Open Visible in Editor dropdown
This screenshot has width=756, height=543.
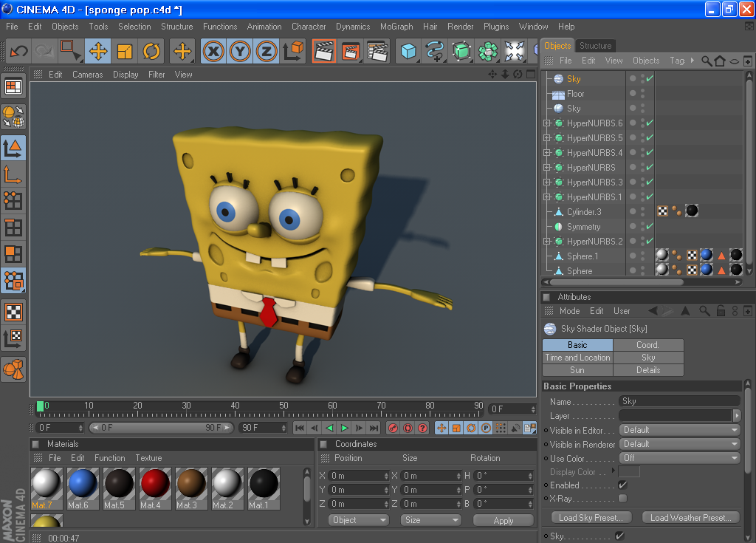pyautogui.click(x=679, y=430)
